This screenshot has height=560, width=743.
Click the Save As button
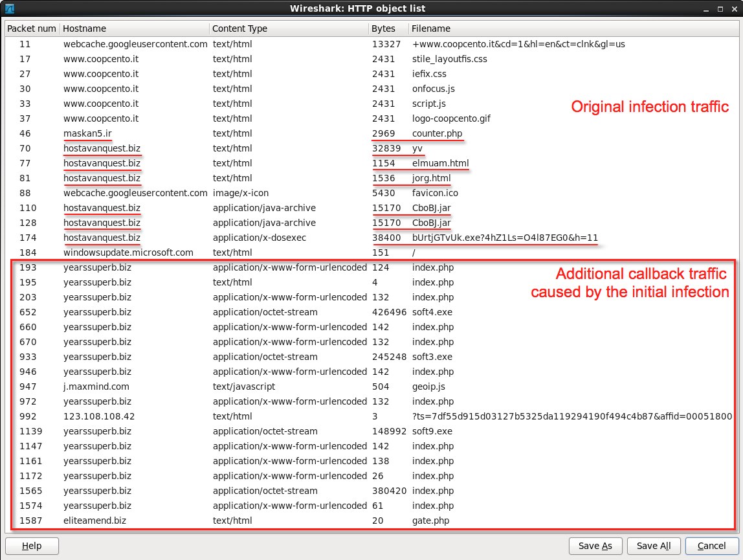595,546
